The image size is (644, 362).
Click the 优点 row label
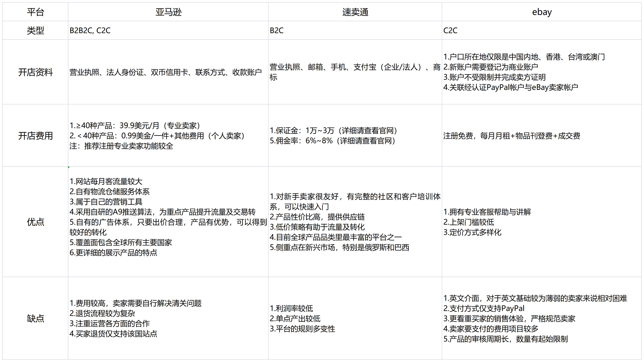click(35, 222)
